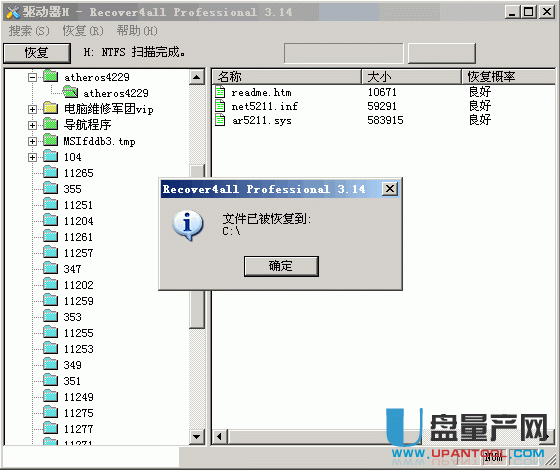Select the cyan folder icon for 11265
Image resolution: width=560 pixels, height=470 pixels.
[51, 172]
